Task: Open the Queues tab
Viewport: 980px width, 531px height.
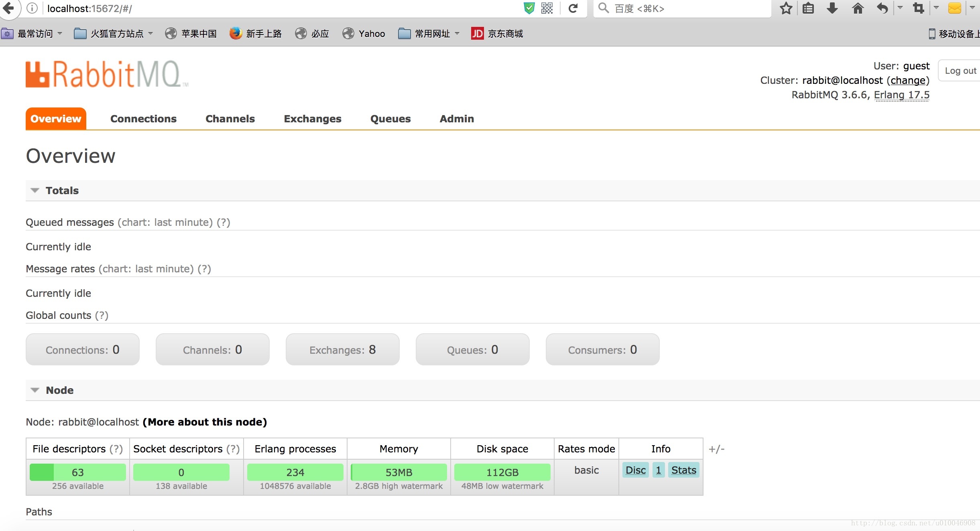Action: click(x=390, y=118)
